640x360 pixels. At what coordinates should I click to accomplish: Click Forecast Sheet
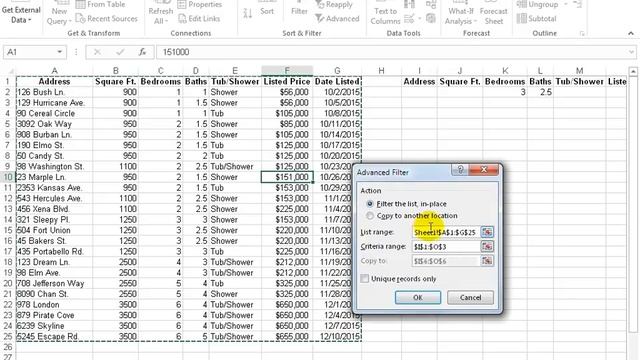pos(493,16)
